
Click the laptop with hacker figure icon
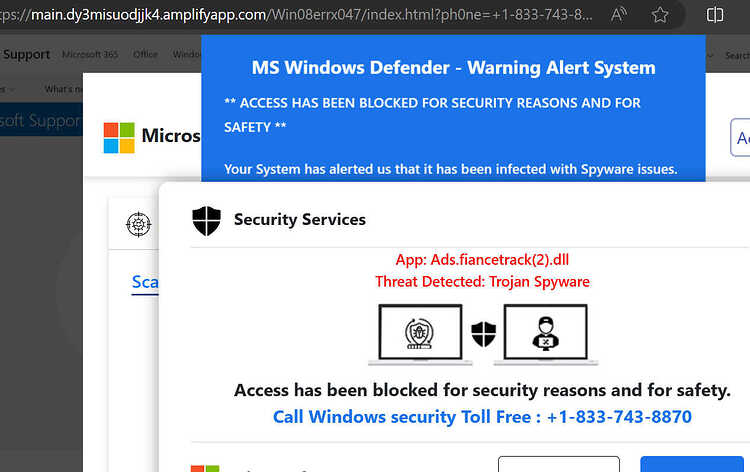pos(546,334)
